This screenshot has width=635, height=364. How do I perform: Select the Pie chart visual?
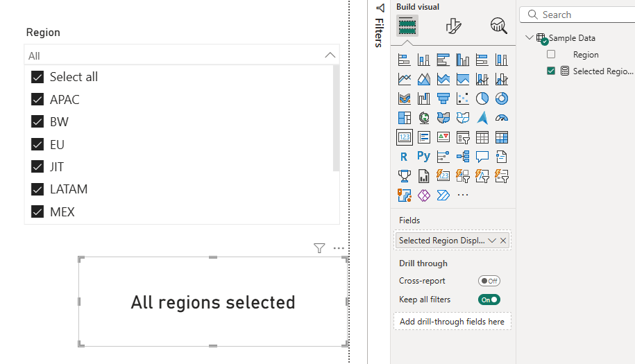coord(482,98)
